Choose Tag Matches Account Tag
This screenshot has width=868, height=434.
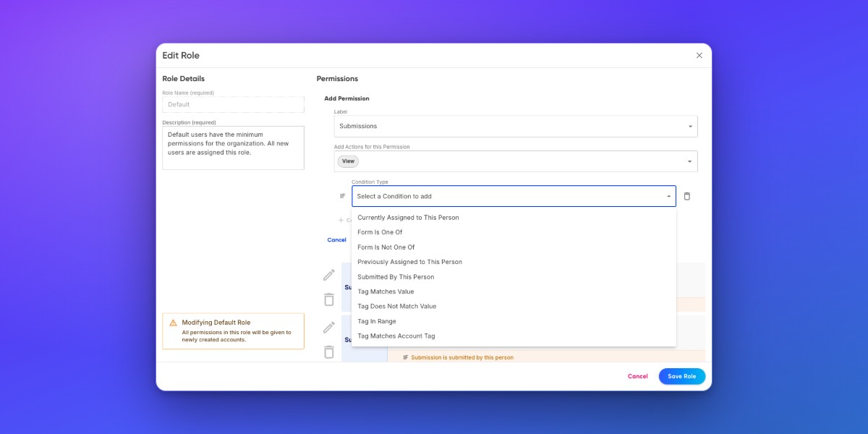[514, 336]
